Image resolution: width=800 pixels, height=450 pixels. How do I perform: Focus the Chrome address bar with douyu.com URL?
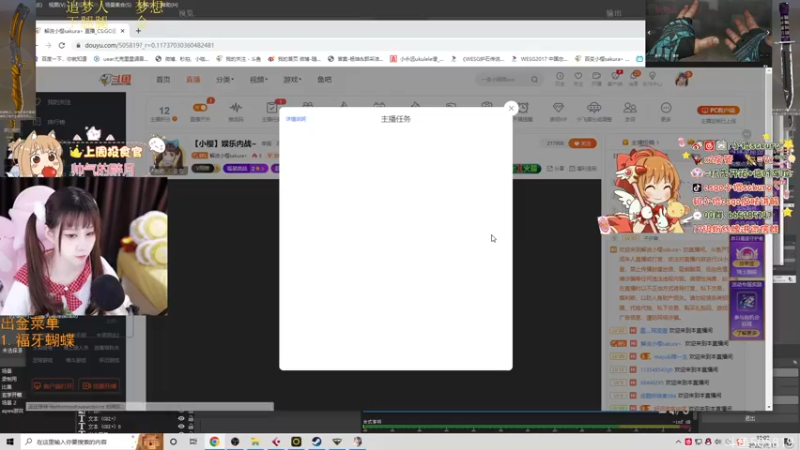click(355, 45)
